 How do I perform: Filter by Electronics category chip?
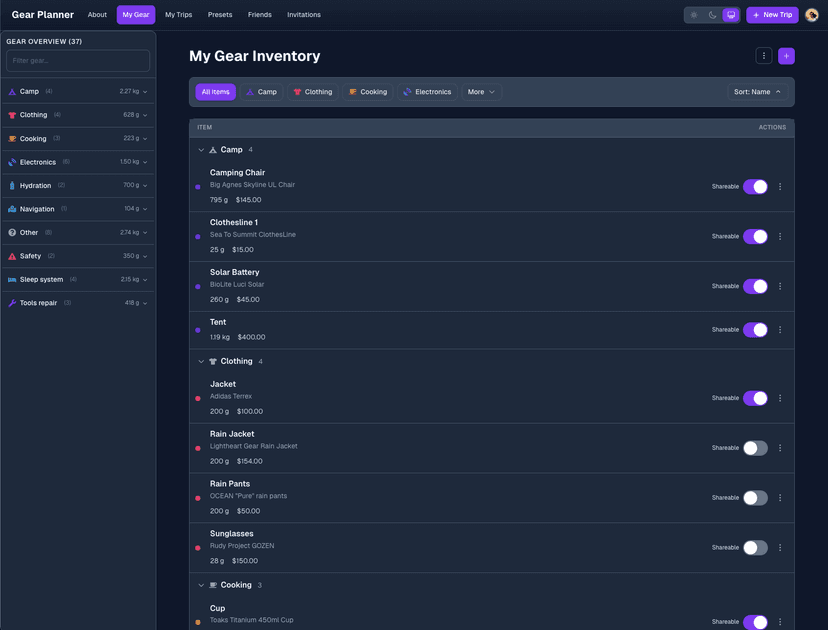click(427, 92)
